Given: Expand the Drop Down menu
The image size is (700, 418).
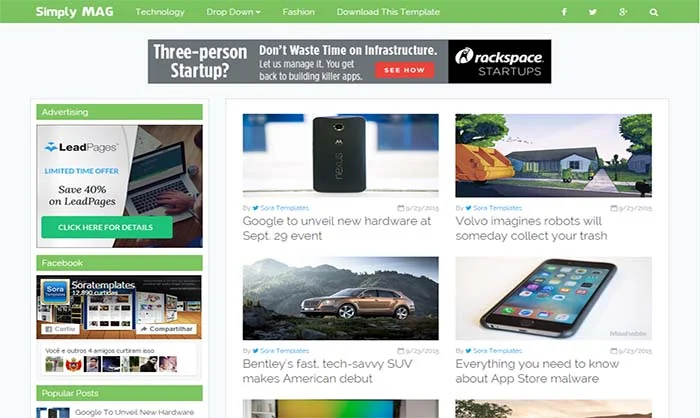Looking at the screenshot, I should coord(233,12).
